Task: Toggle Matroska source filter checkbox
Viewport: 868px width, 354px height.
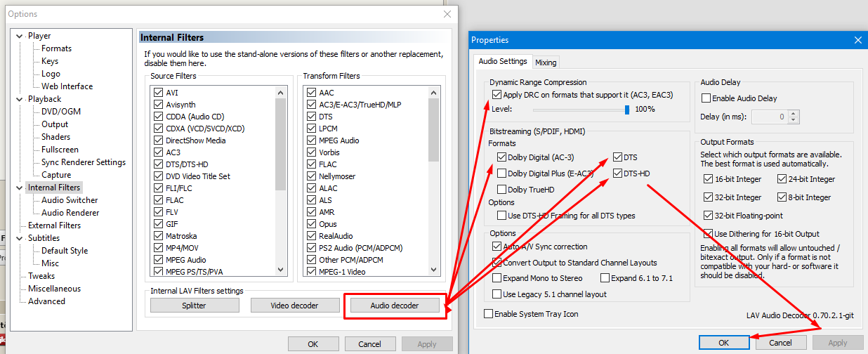Action: 158,236
